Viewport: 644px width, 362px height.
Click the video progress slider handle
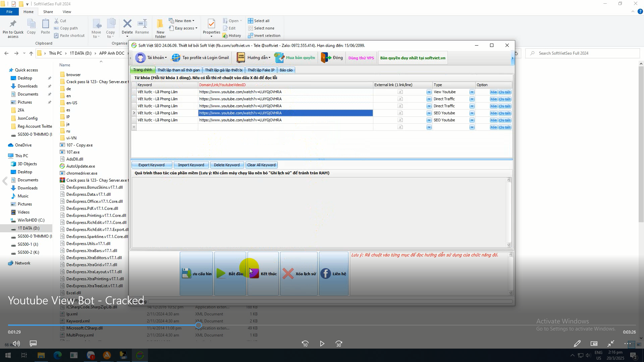199,325
